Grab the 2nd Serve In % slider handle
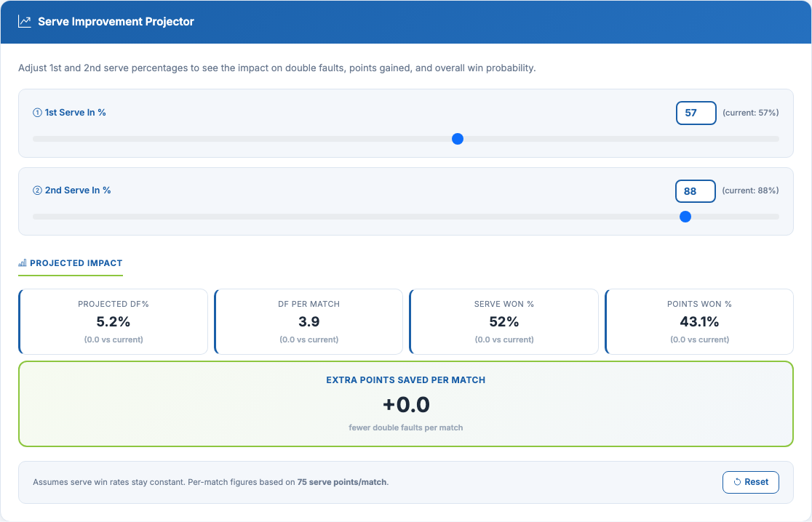The width and height of the screenshot is (812, 522). (x=685, y=217)
